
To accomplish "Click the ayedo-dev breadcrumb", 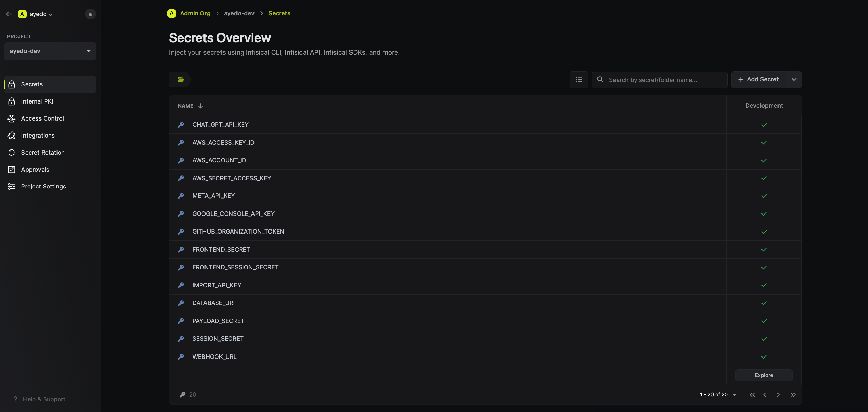I will pos(239,13).
